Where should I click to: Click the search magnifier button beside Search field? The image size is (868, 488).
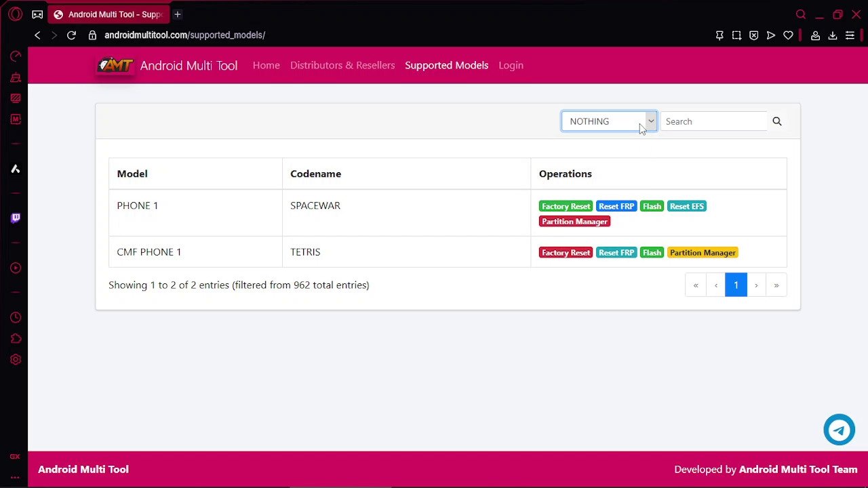coord(777,121)
